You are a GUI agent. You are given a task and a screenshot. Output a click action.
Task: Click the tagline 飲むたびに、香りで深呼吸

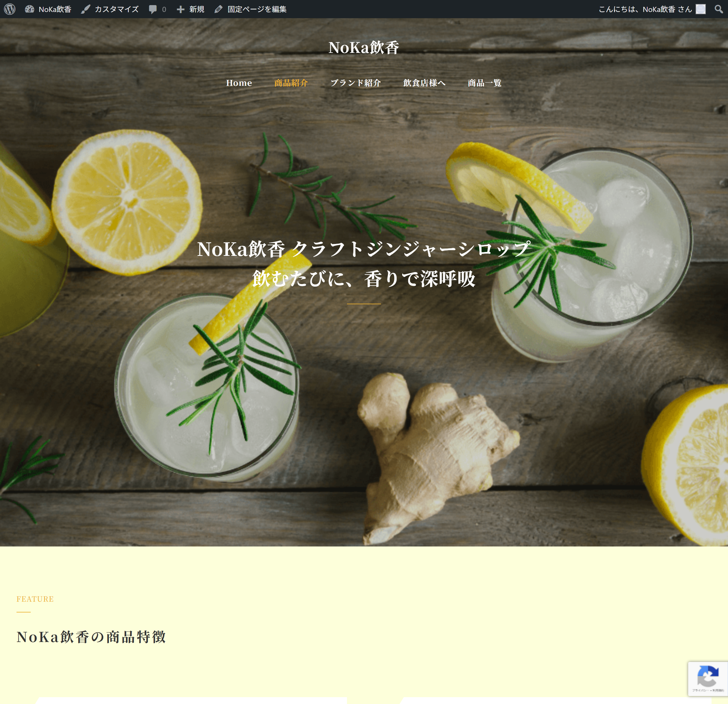point(364,278)
